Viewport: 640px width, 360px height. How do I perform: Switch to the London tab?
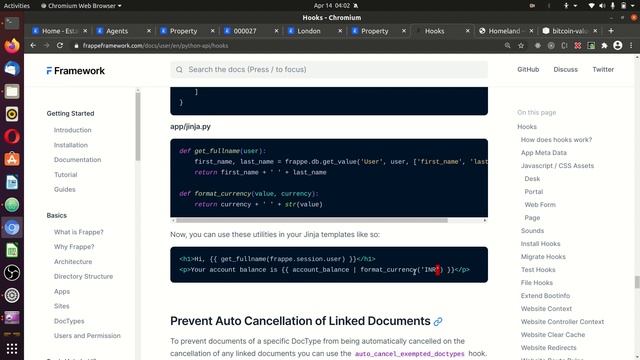pyautogui.click(x=309, y=31)
